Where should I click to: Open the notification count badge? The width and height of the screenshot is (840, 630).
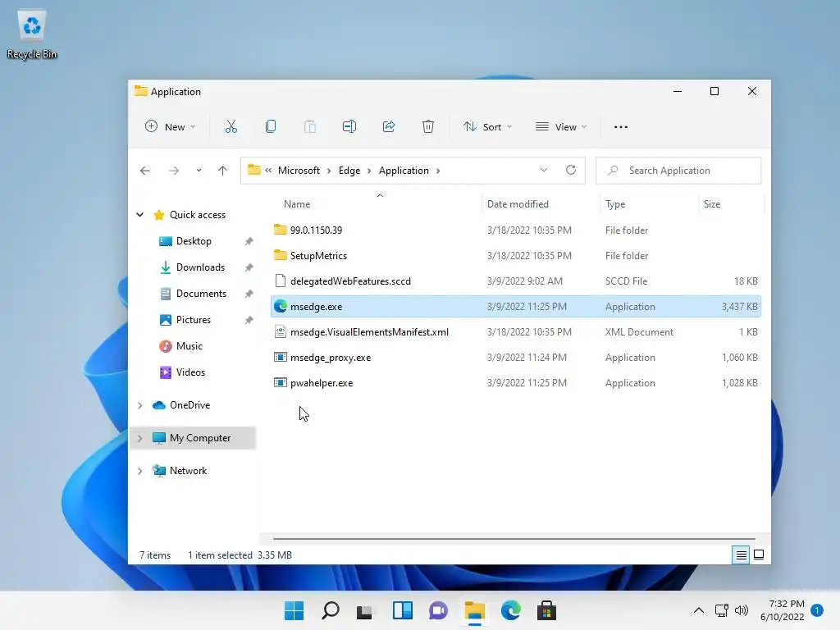[x=817, y=610]
